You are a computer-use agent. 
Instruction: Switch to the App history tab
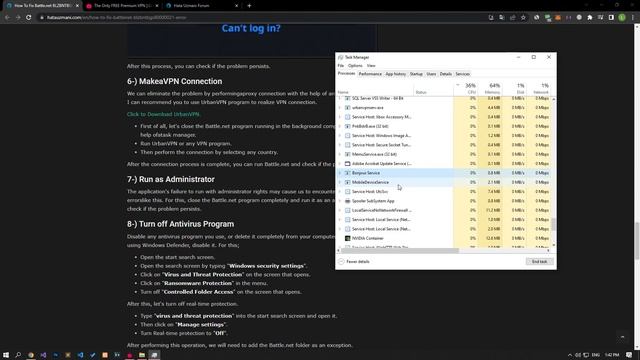[x=396, y=74]
